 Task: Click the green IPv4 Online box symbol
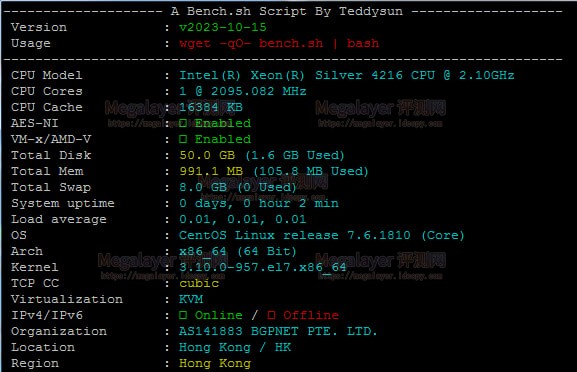183,315
